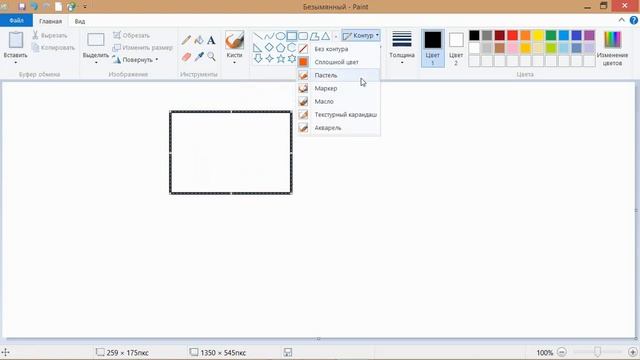This screenshot has height=360, width=640.
Task: Choose the Rectangle shape
Action: pos(291,36)
